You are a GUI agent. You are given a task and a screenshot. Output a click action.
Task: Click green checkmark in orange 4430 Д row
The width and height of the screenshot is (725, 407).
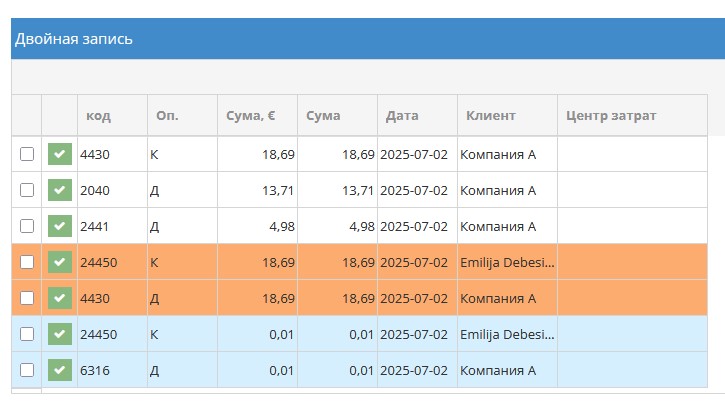[60, 298]
